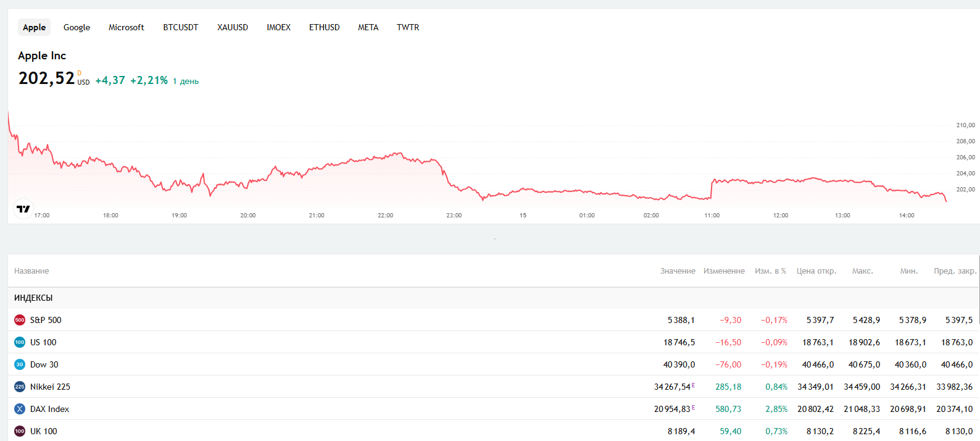
Task: Click the UK 100 value 8 189,4
Action: (x=681, y=431)
